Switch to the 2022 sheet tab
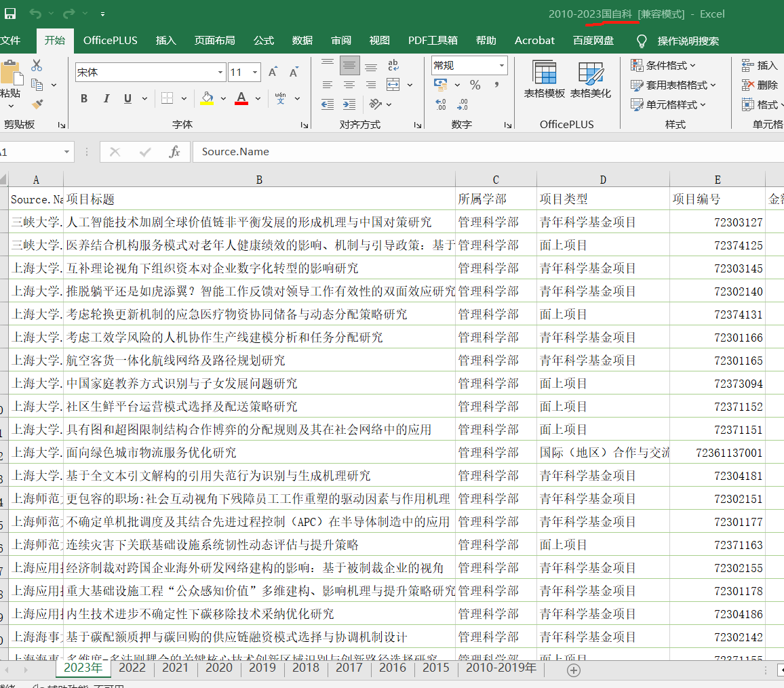 (132, 668)
